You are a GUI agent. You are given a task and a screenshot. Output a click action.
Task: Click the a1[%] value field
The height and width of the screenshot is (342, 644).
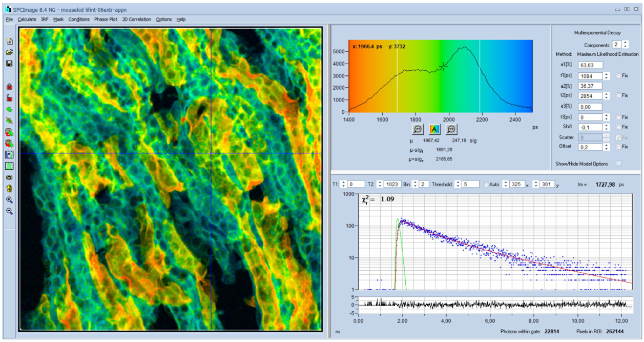[590, 65]
